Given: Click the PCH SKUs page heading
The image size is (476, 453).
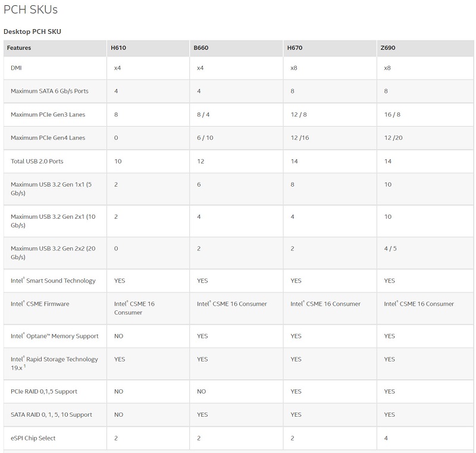Looking at the screenshot, I should click(x=31, y=10).
